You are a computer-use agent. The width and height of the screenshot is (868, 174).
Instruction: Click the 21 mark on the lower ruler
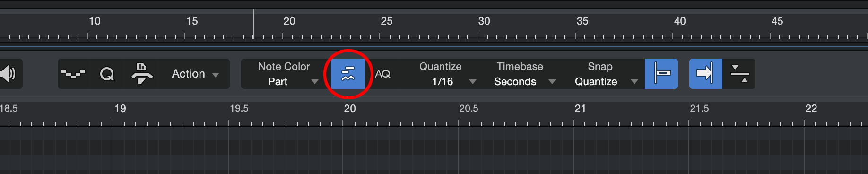(580, 108)
